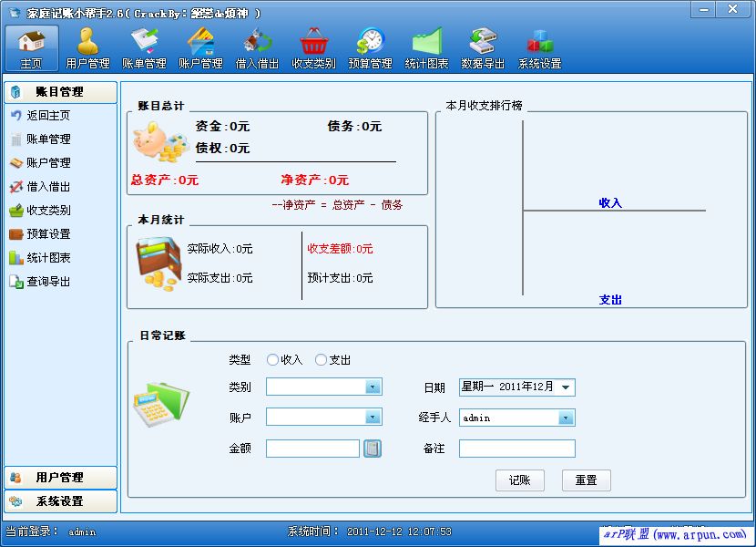Viewport: 756px width, 547px height.
Task: Open 用户管理 from the top toolbar
Action: pos(87,47)
